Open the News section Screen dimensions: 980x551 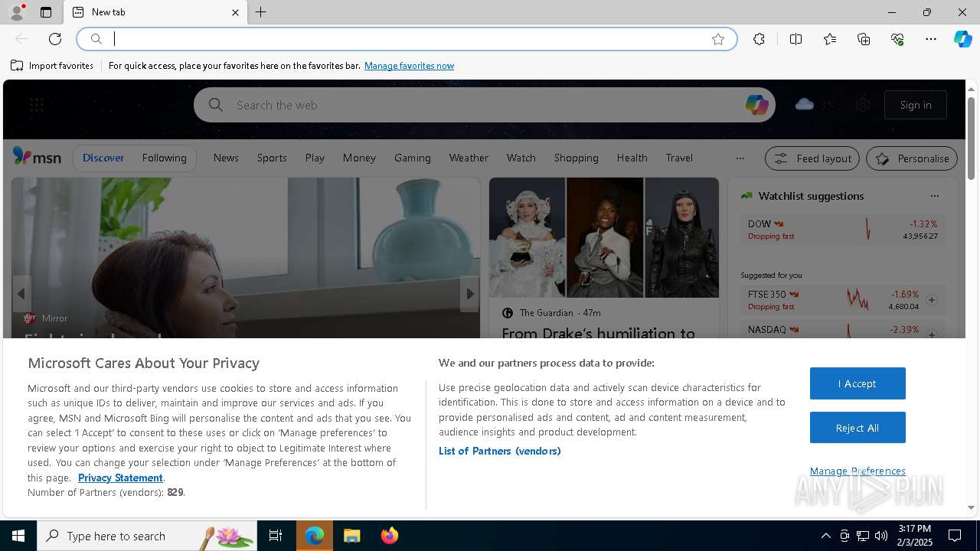click(226, 158)
